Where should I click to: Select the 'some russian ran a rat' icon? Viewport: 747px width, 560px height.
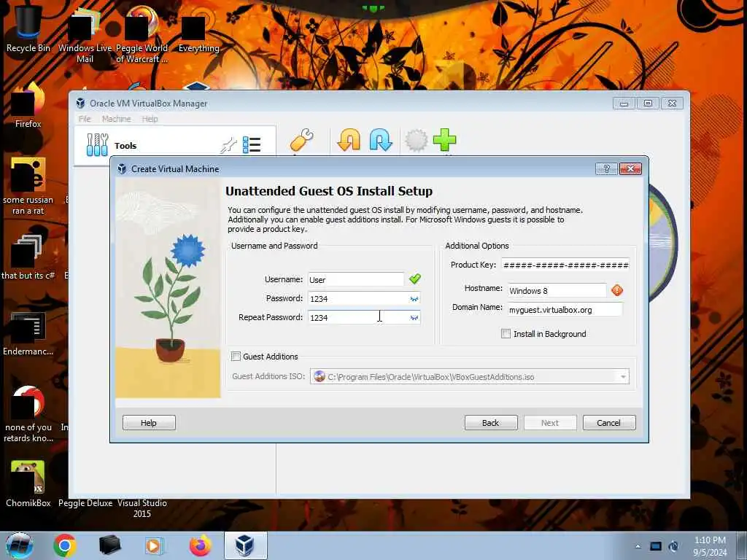tap(28, 186)
